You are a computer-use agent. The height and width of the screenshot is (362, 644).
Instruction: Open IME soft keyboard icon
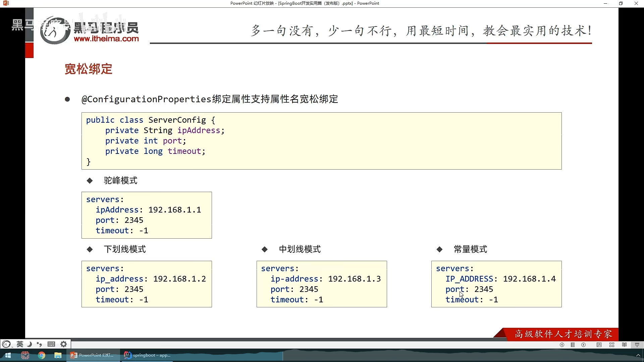point(51,344)
